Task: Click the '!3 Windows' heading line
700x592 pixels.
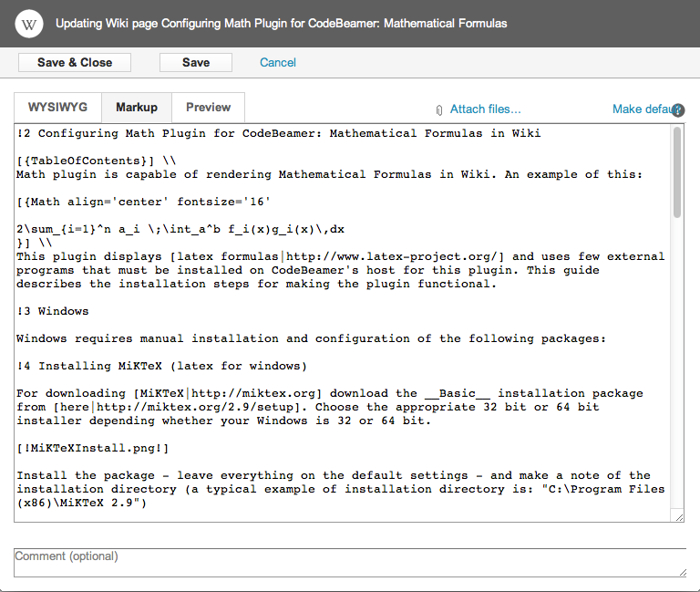Action: [53, 311]
